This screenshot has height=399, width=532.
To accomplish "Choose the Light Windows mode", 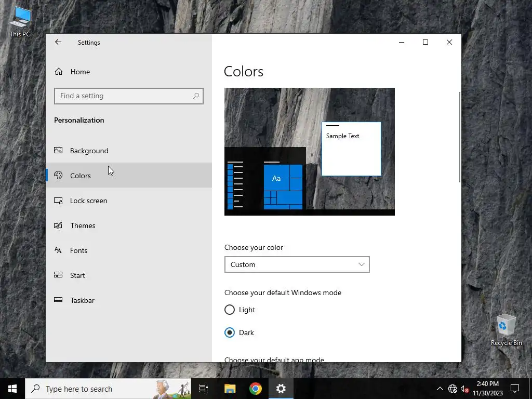I will click(230, 310).
